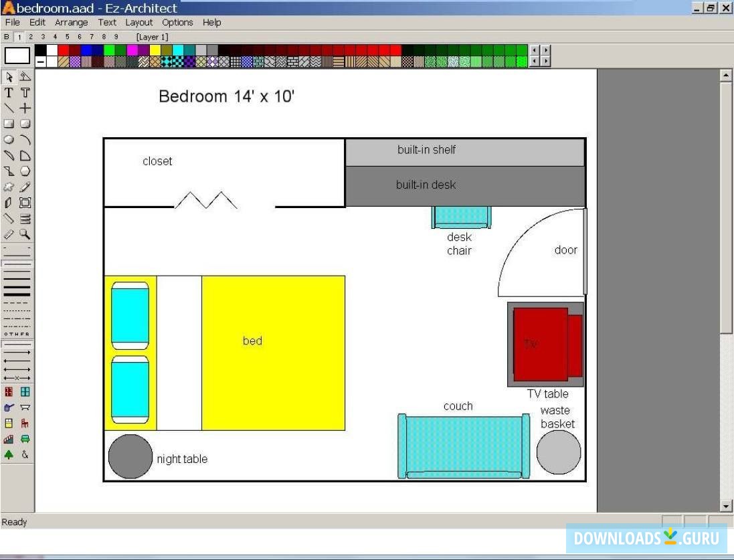The width and height of the screenshot is (734, 560).
Task: Select the arrow pointer tool
Action: tap(9, 77)
